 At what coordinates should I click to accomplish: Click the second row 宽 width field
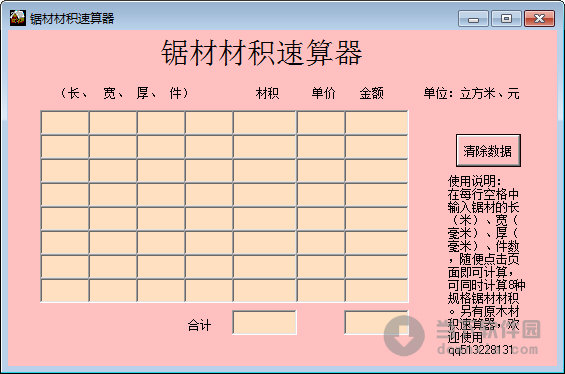pos(113,147)
